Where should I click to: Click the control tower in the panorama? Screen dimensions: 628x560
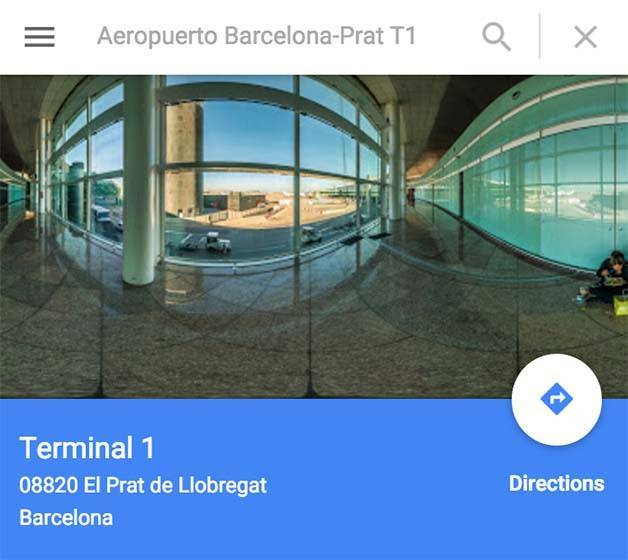click(184, 158)
